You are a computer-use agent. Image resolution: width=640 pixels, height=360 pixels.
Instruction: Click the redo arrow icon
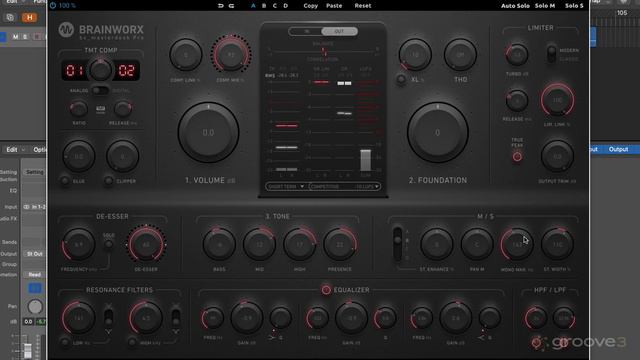tap(231, 6)
